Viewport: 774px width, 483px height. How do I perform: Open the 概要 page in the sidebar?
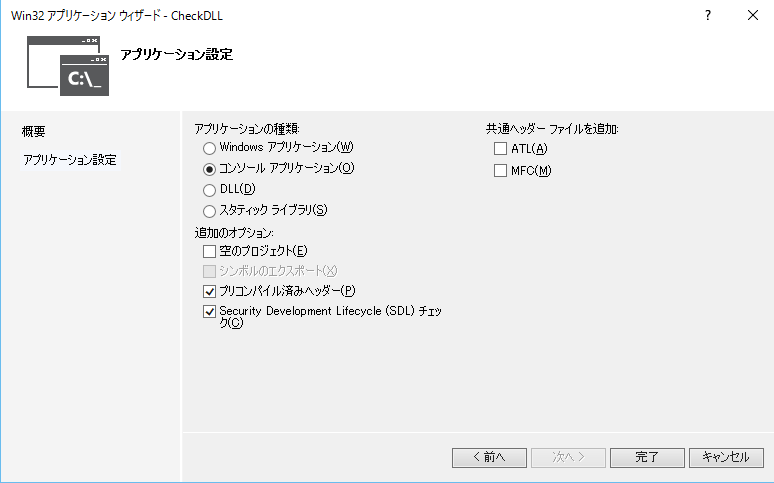pyautogui.click(x=34, y=132)
